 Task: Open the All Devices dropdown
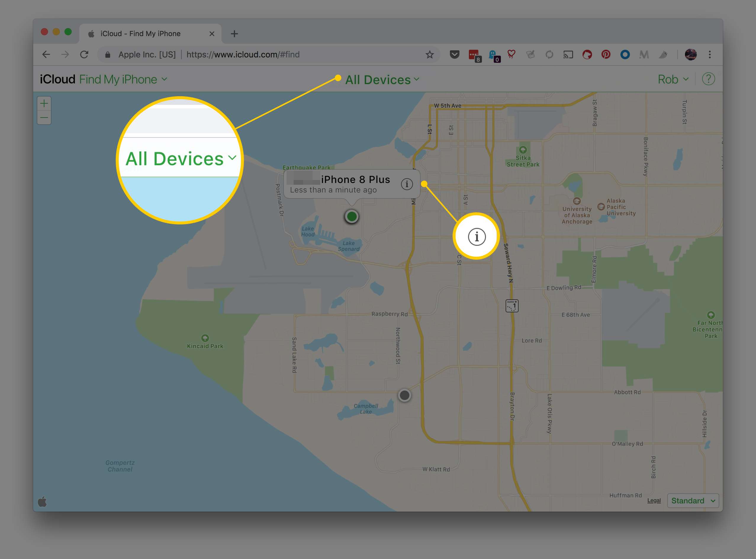(382, 80)
